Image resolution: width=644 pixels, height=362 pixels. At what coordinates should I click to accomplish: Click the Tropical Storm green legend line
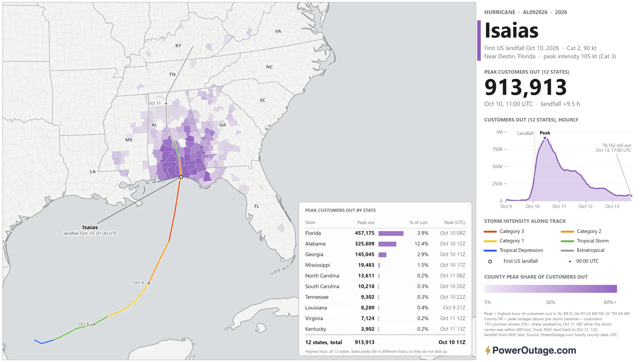tap(567, 241)
